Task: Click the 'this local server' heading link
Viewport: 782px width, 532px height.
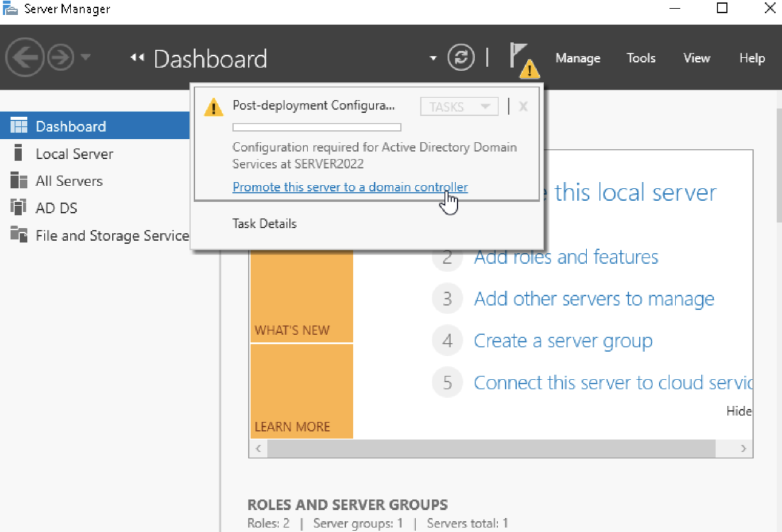Action: [635, 192]
